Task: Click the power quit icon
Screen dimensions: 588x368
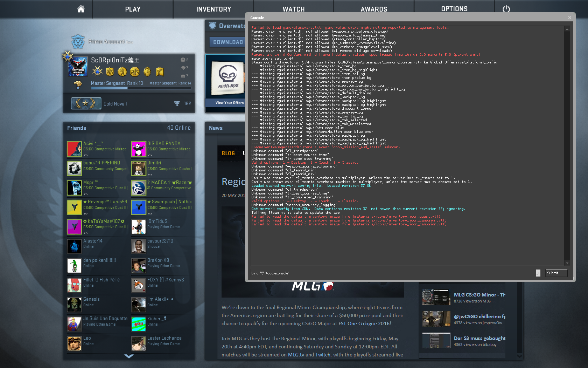Action: tap(506, 9)
